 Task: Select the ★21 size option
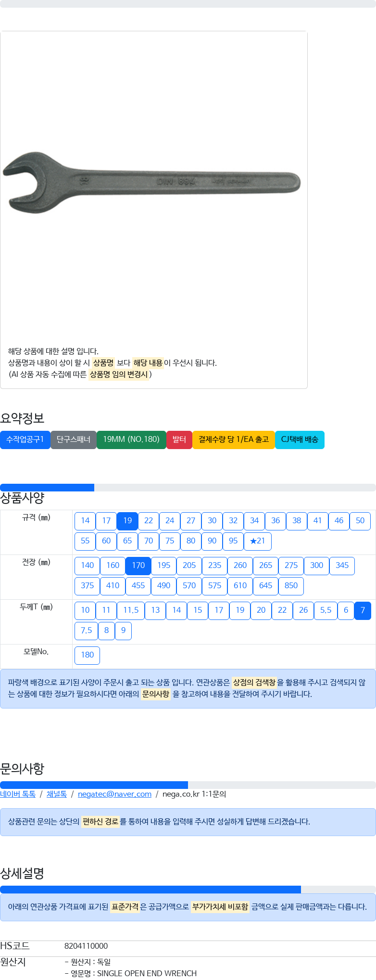[x=258, y=541]
